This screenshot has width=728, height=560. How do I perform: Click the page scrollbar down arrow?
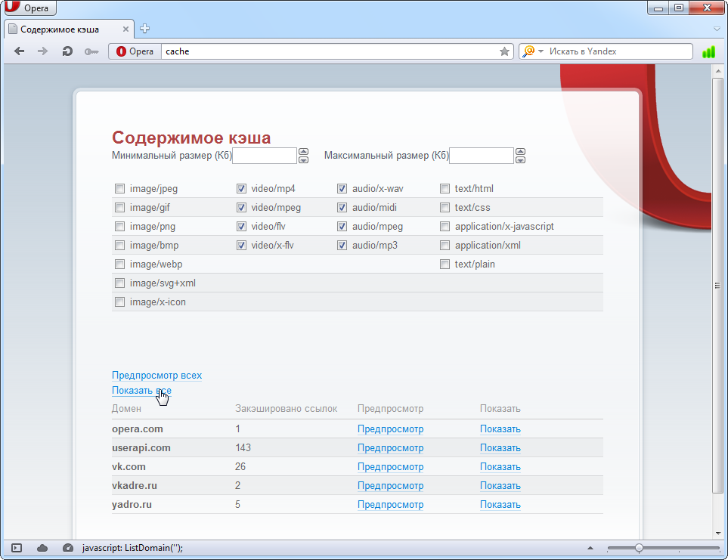coord(717,533)
